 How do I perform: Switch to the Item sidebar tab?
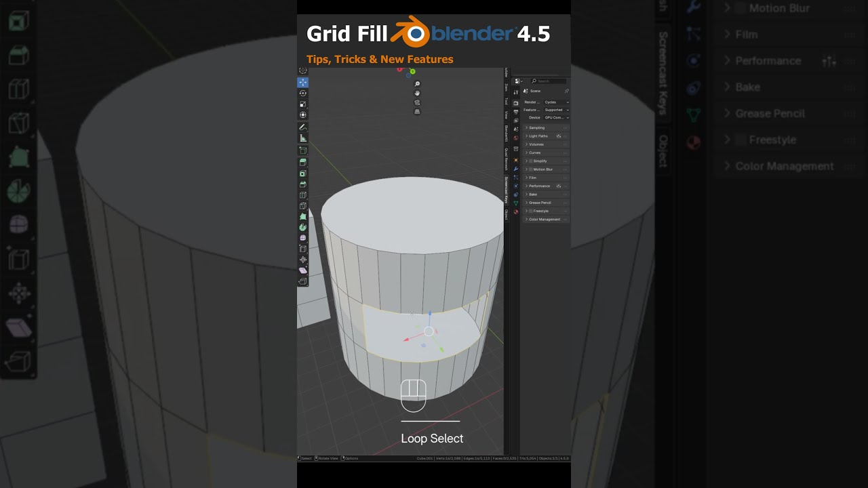pyautogui.click(x=506, y=87)
